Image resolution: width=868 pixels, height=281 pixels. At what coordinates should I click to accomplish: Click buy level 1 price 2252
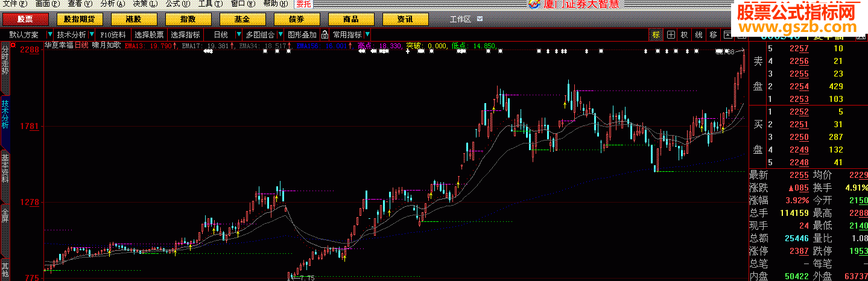799,112
